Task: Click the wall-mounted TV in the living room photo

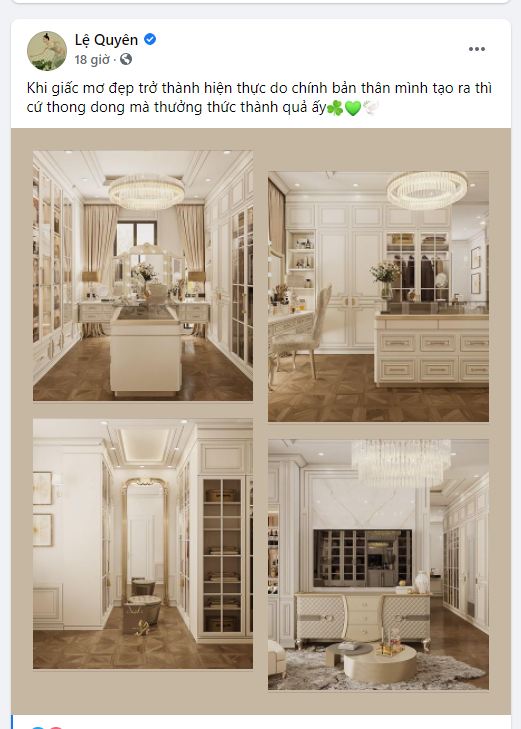Action: [363, 558]
